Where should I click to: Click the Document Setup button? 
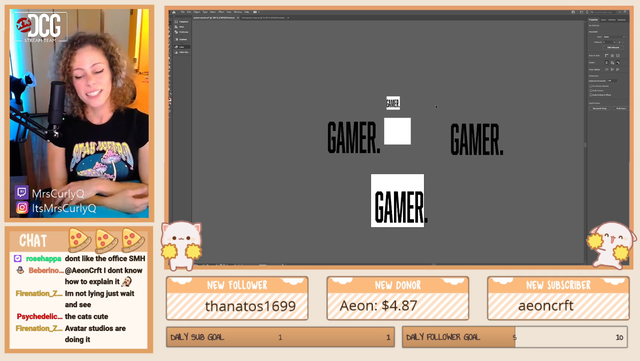[600, 108]
